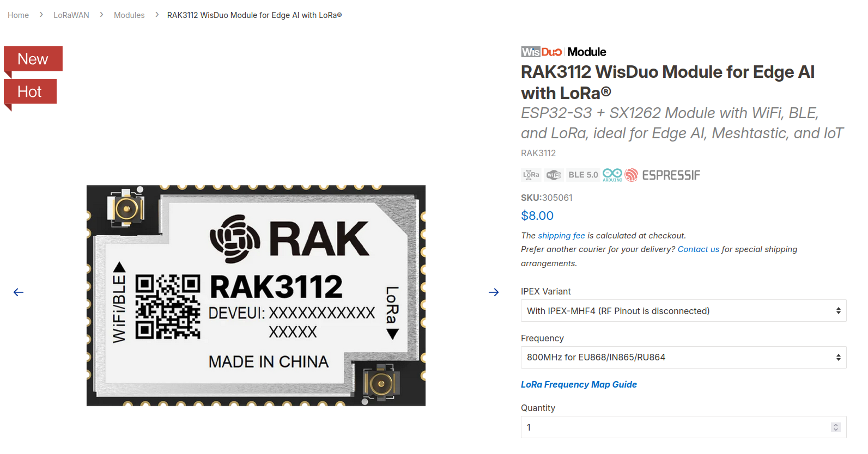Click the WisDuo Module brand logo
This screenshot has width=868, height=454.
pos(563,52)
